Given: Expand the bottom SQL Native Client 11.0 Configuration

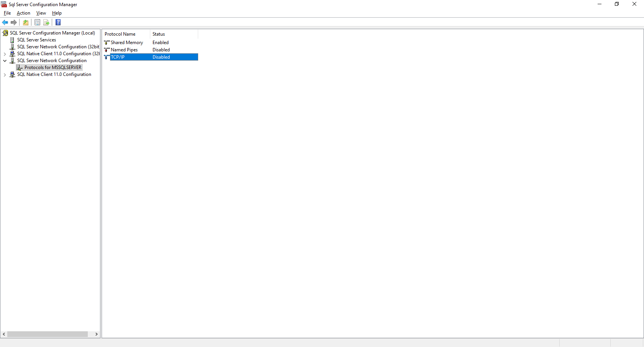Looking at the screenshot, I should (5, 75).
